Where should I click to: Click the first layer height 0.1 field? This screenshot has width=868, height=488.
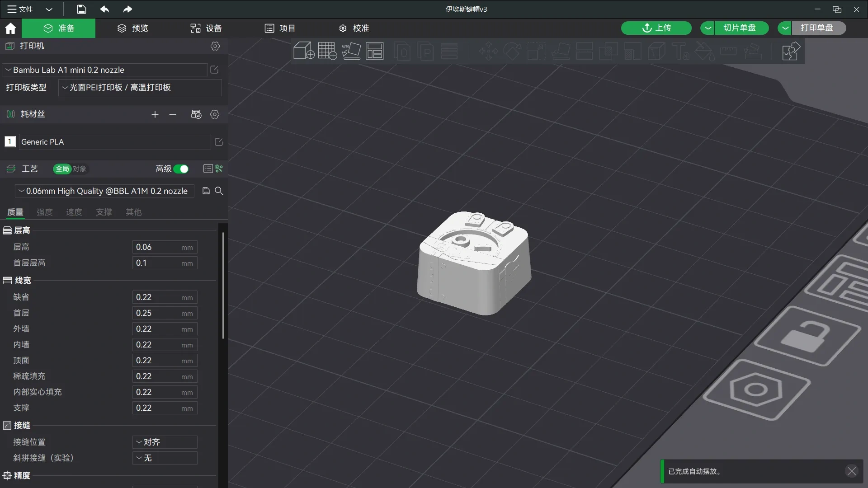coord(165,263)
